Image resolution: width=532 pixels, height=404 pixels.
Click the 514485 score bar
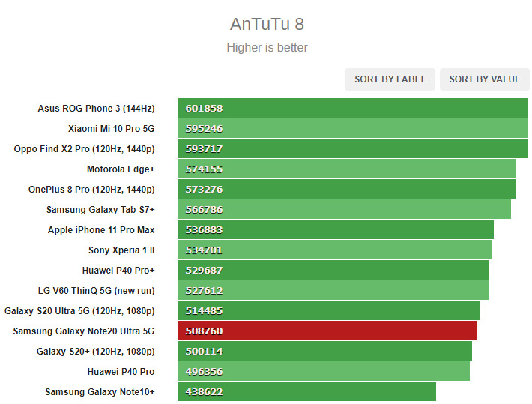[329, 310]
